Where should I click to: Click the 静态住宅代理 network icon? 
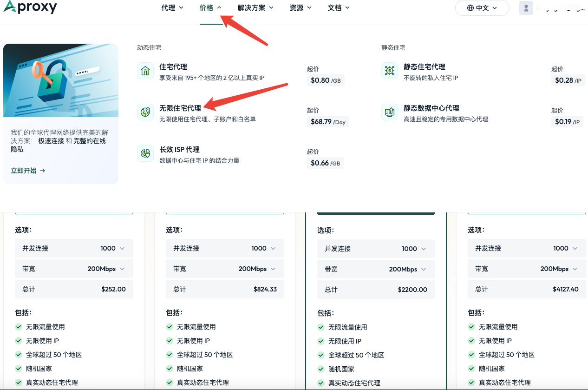tap(390, 71)
